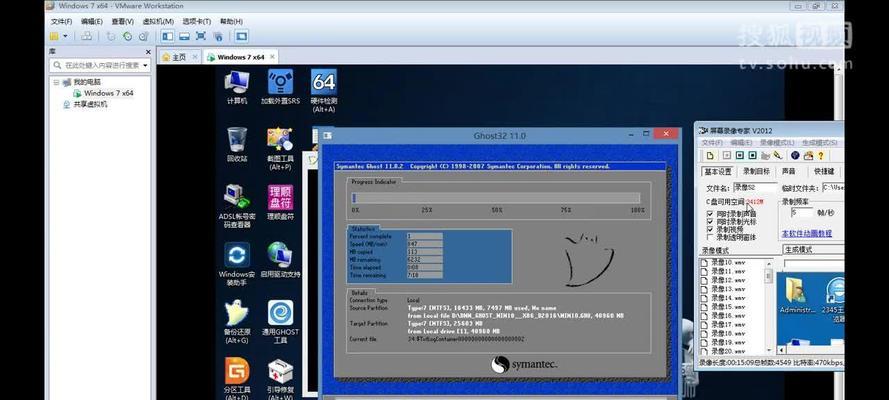The image size is (889, 400).
Task: Click Ghost progress indicator bar
Action: pos(496,198)
